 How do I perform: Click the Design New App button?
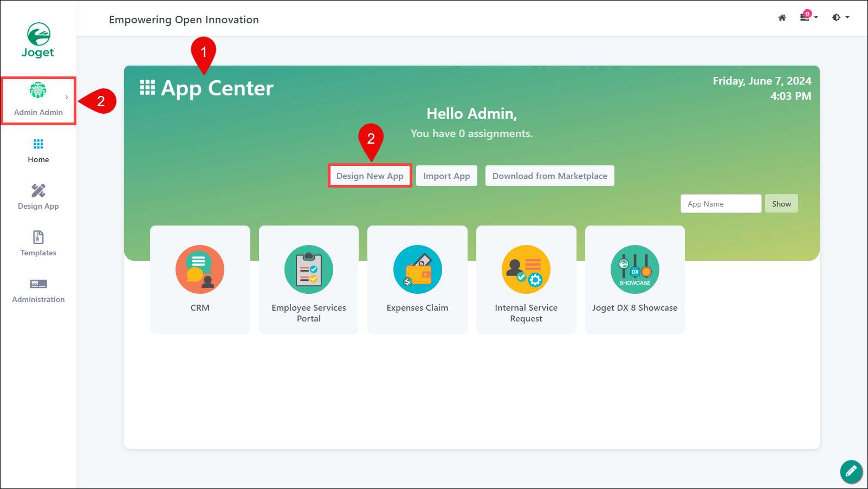[370, 176]
